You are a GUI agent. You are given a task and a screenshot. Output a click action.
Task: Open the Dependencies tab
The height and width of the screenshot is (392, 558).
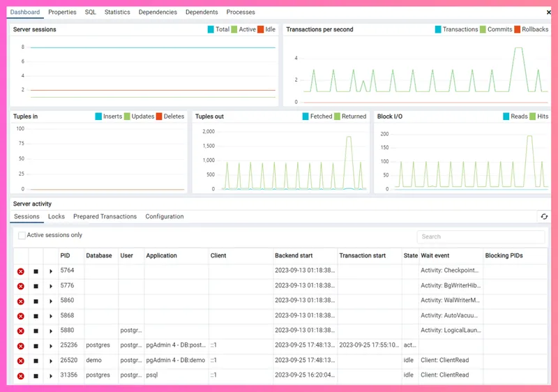point(158,12)
